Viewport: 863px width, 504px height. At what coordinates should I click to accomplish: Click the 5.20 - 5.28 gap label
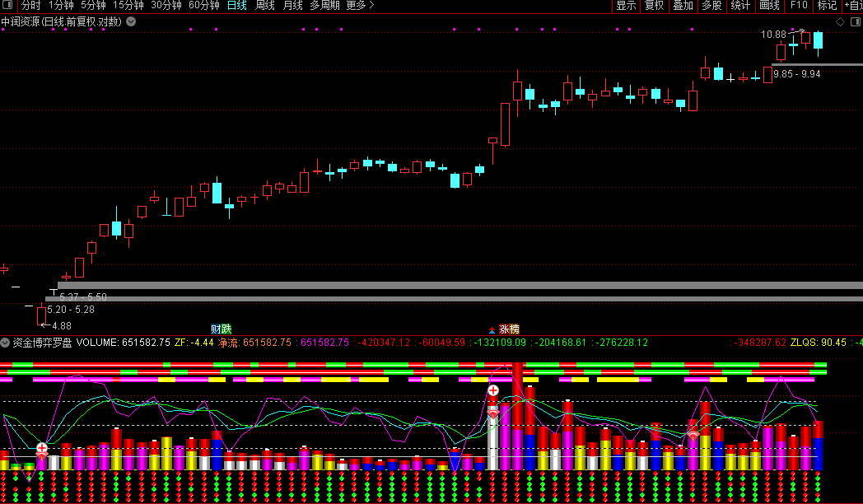pos(71,309)
